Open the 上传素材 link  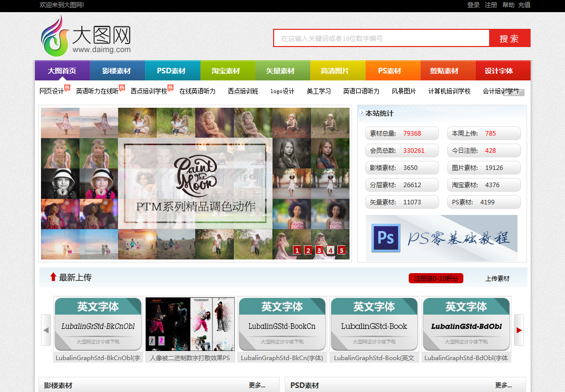[x=497, y=279]
